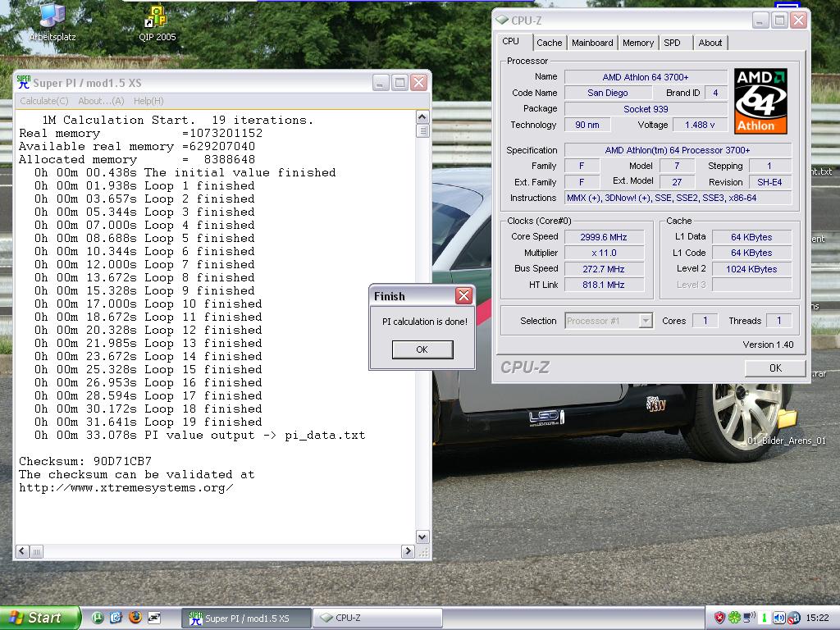
Task: Click the HT Link value 818.1 MHz
Action: pos(604,285)
